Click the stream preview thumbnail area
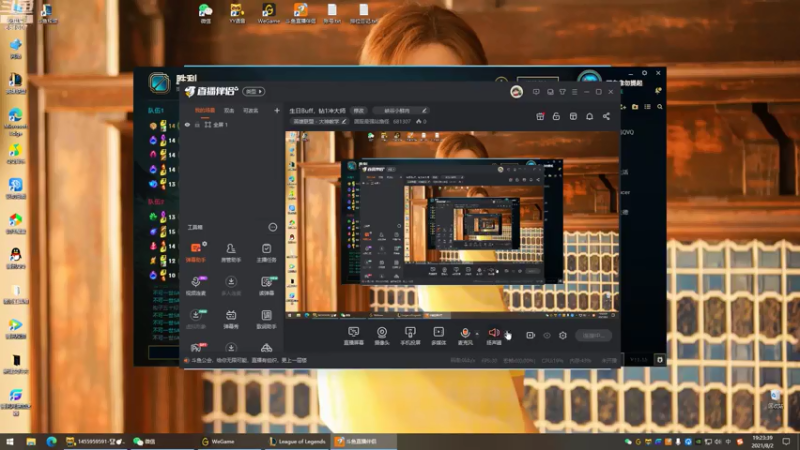Image resolution: width=800 pixels, height=450 pixels. pos(452,224)
